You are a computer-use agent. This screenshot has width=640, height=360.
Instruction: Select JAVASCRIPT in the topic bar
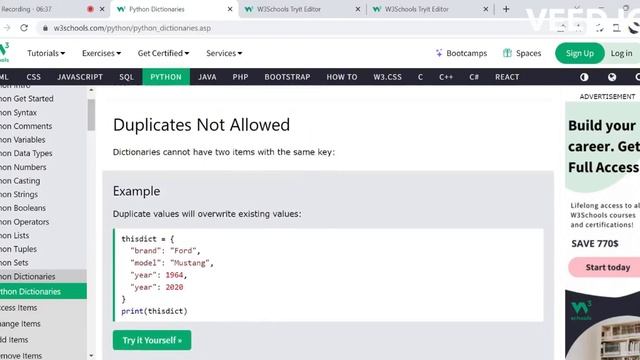[x=80, y=77]
